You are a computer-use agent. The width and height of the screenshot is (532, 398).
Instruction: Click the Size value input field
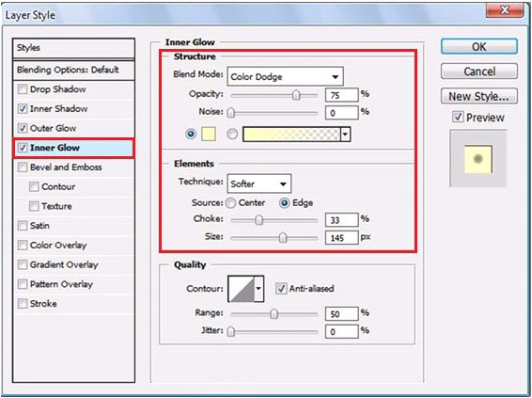(x=341, y=238)
